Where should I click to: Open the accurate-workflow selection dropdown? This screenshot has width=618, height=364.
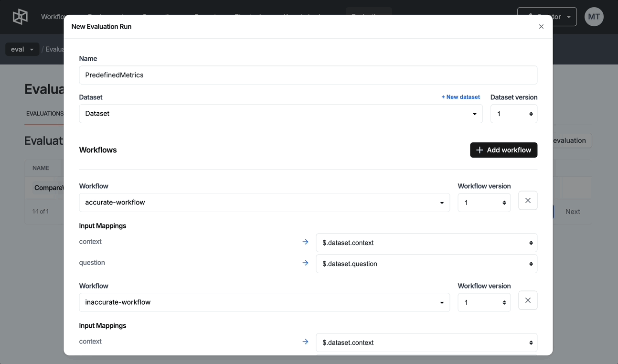click(264, 203)
